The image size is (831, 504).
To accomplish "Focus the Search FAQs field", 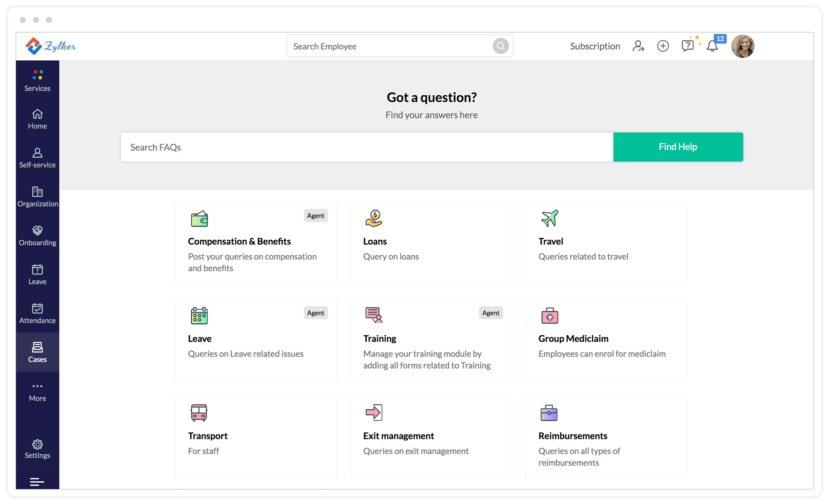I will [367, 147].
